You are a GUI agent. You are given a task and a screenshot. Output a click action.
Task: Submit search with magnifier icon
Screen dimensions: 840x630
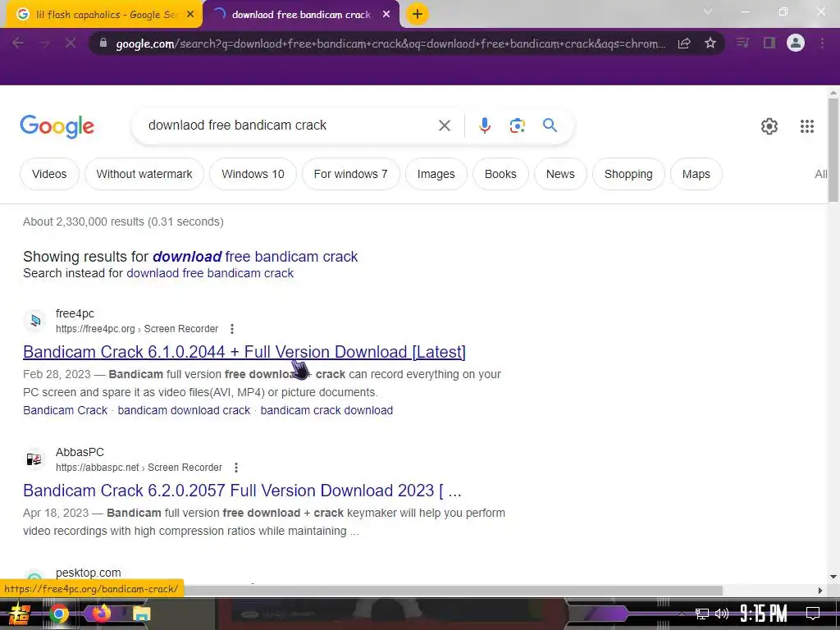click(550, 126)
